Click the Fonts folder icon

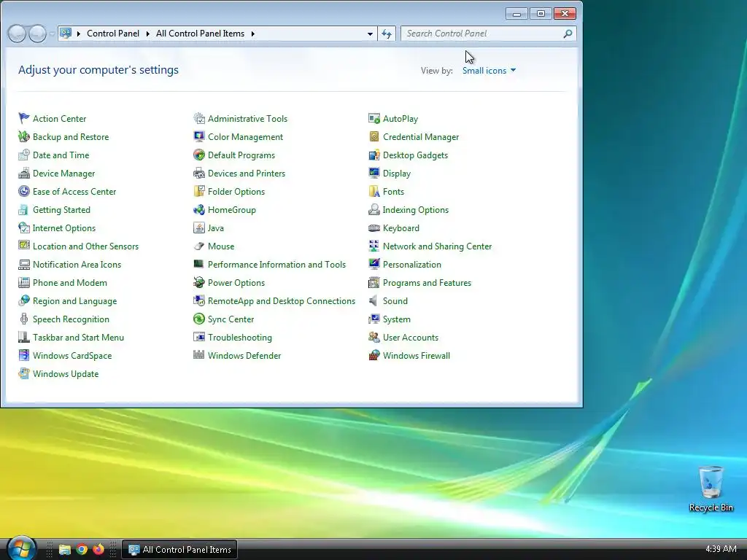click(x=374, y=192)
